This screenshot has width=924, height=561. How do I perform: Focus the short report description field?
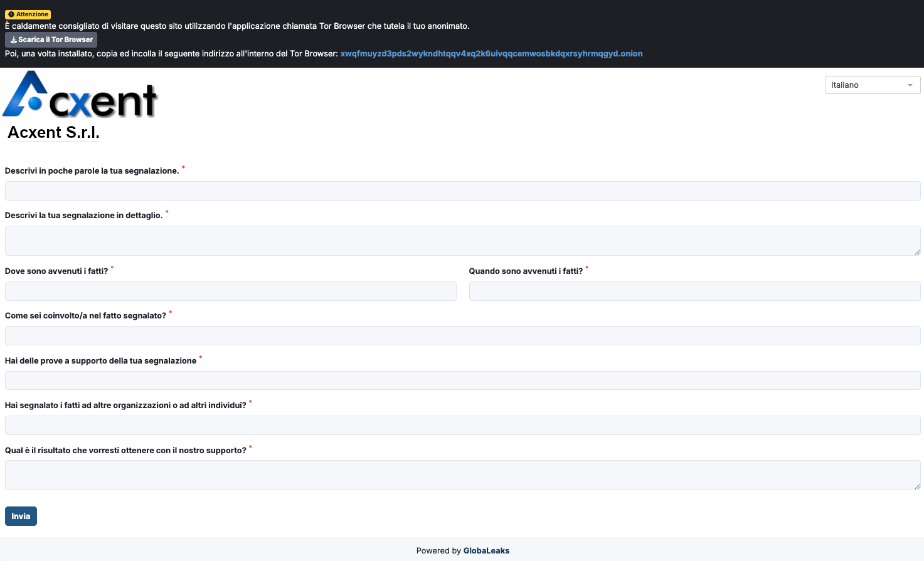(x=462, y=191)
